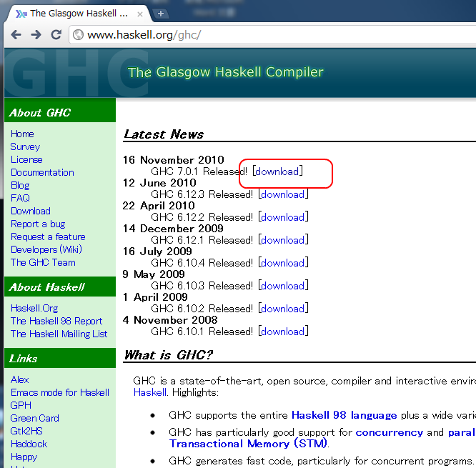
Task: Click the '1 April 2009' news date
Action: 155,297
